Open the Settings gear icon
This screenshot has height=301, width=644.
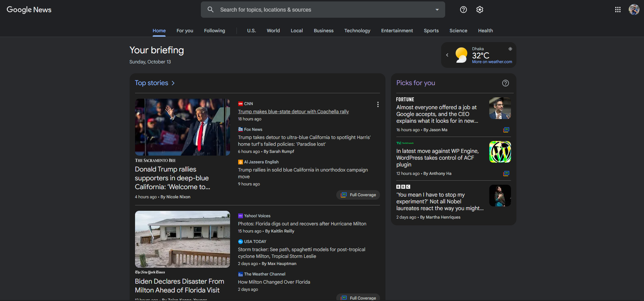coord(479,10)
